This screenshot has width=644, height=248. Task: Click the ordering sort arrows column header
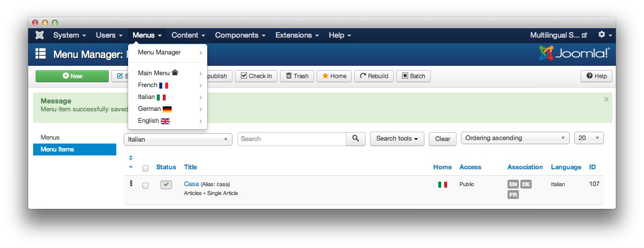(131, 162)
